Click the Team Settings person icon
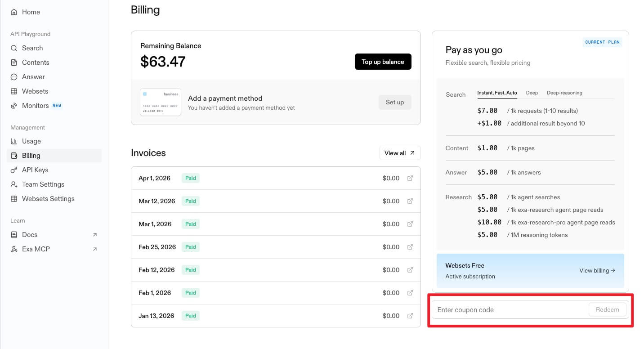Screen dimensions: 644x349 pyautogui.click(x=14, y=184)
